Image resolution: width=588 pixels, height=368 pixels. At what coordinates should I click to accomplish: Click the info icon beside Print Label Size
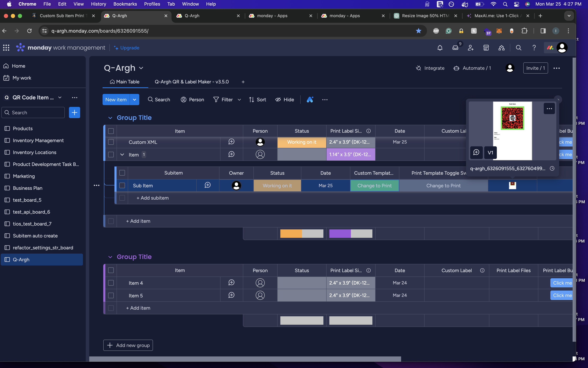(x=368, y=131)
